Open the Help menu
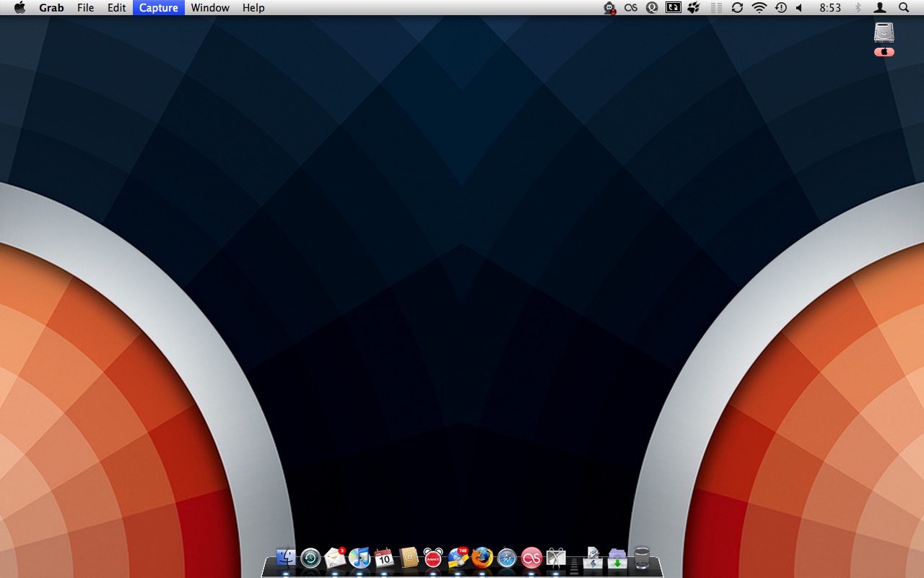Screen dimensions: 924x578 point(253,8)
